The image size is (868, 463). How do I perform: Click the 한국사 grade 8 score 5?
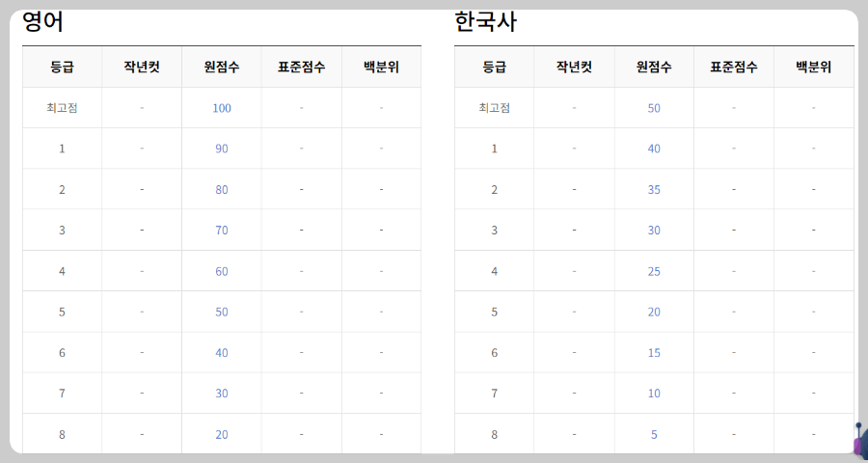pyautogui.click(x=654, y=435)
